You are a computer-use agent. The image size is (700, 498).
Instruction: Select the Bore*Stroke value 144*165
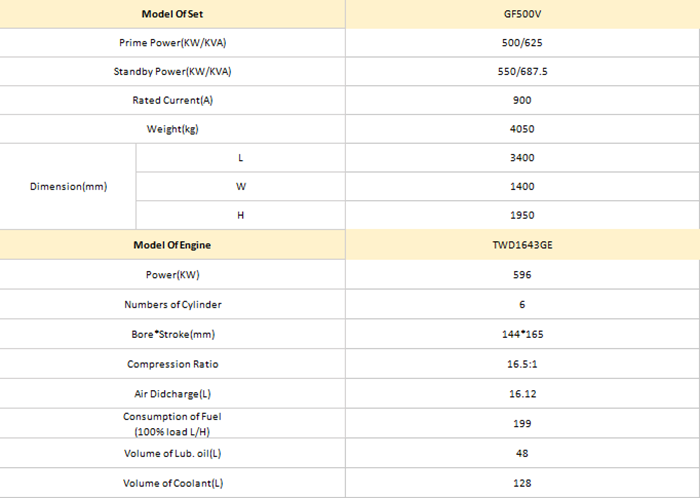coord(522,334)
